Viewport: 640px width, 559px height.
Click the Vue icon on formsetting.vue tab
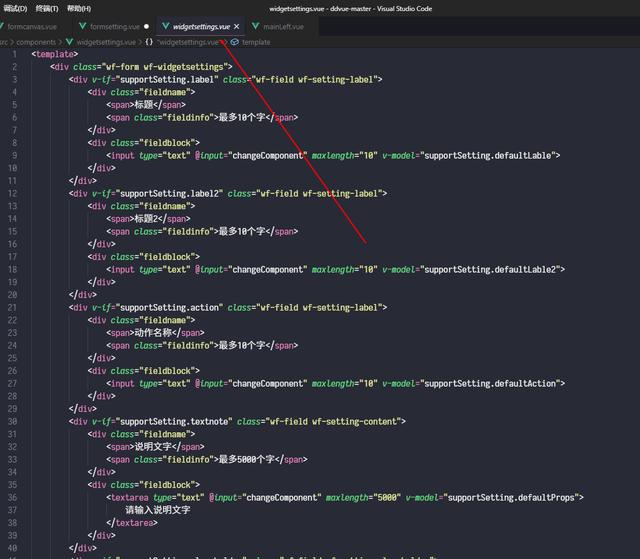(x=83, y=27)
